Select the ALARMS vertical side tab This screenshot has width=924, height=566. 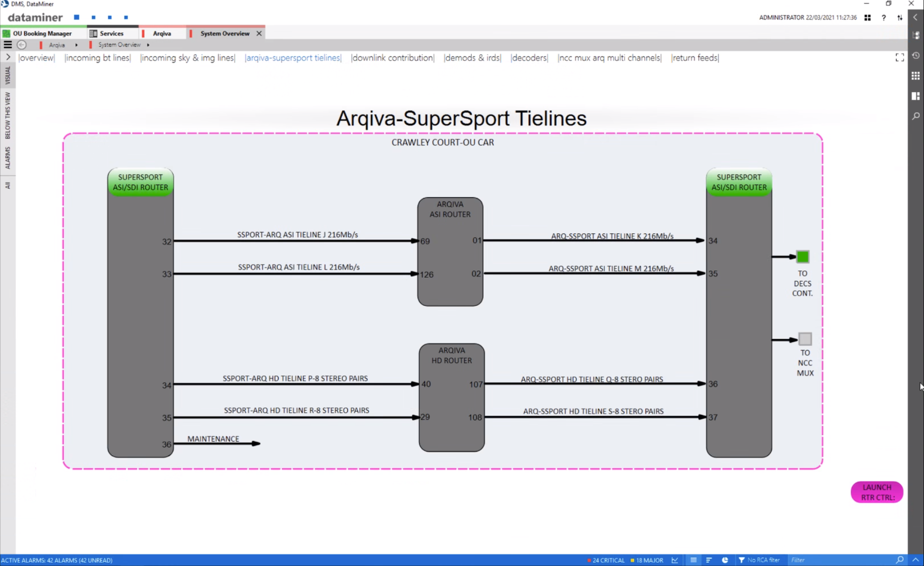pyautogui.click(x=8, y=158)
